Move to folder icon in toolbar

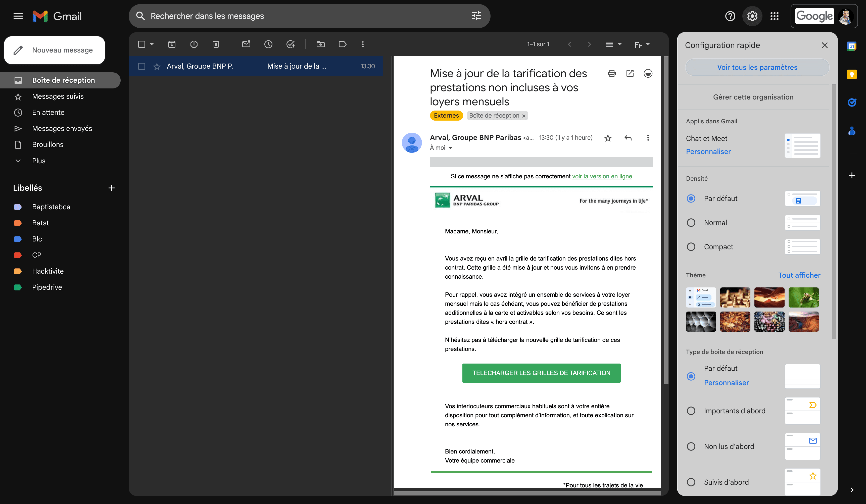click(x=320, y=44)
